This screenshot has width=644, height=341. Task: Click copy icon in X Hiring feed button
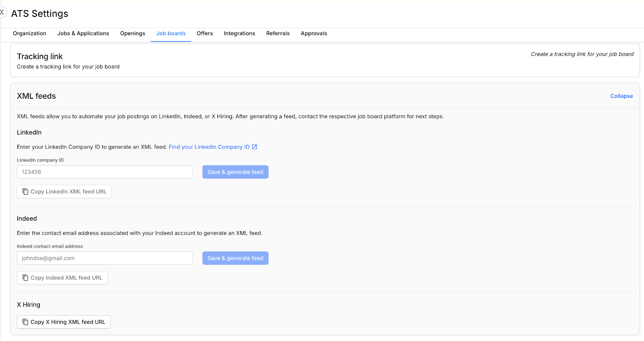[25, 322]
